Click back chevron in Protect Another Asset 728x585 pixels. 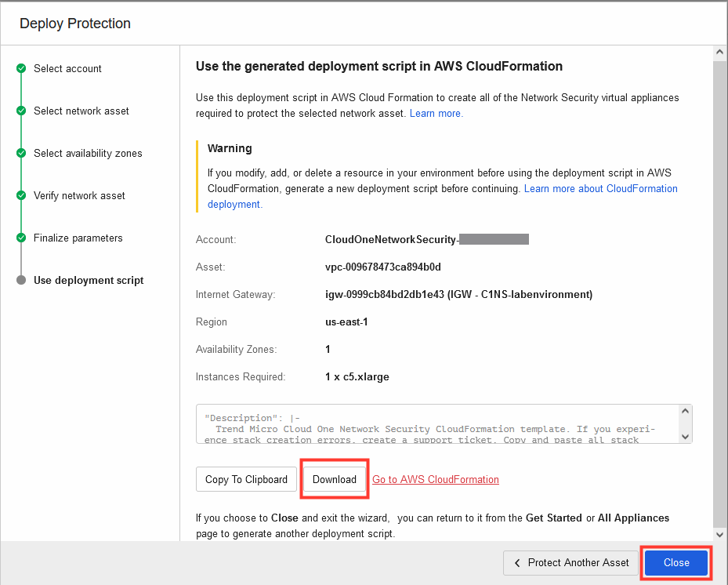pyautogui.click(x=517, y=563)
